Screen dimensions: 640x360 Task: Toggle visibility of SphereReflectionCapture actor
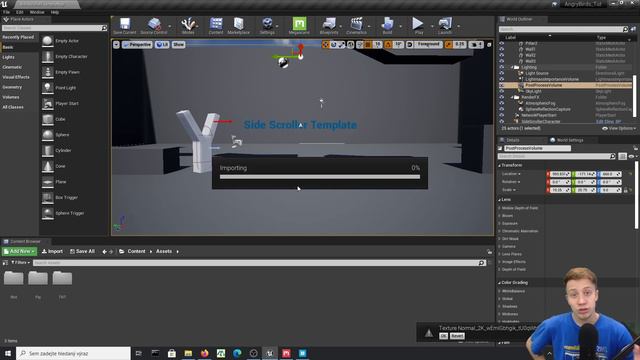pos(502,109)
